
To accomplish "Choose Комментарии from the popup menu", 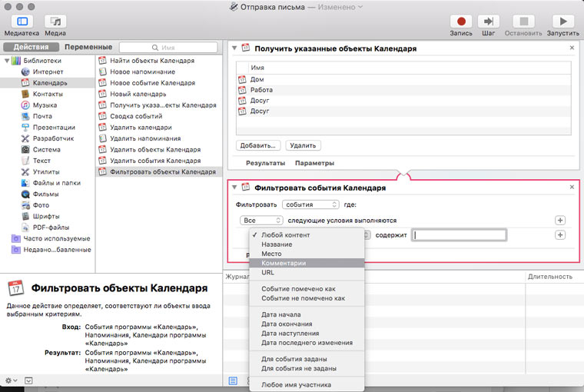I will [x=284, y=263].
